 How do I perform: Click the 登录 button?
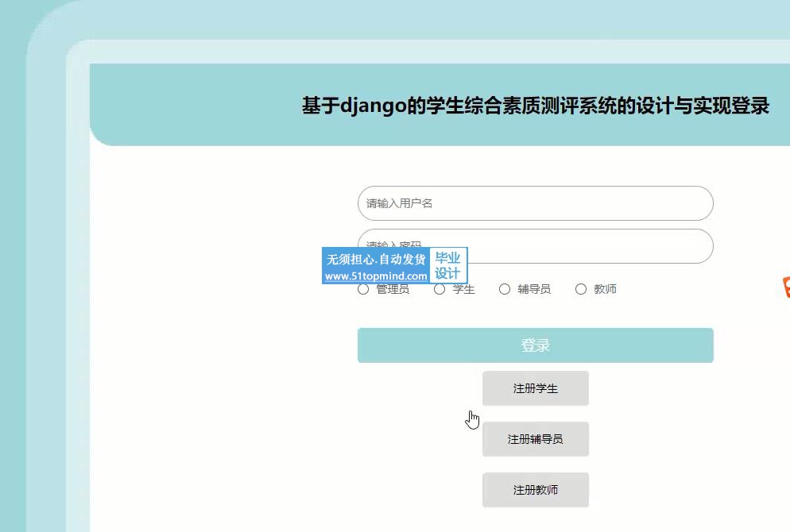pyautogui.click(x=535, y=345)
